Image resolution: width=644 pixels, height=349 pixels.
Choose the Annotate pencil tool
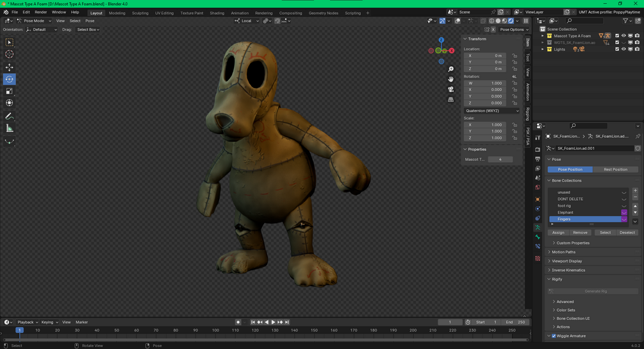tap(9, 116)
